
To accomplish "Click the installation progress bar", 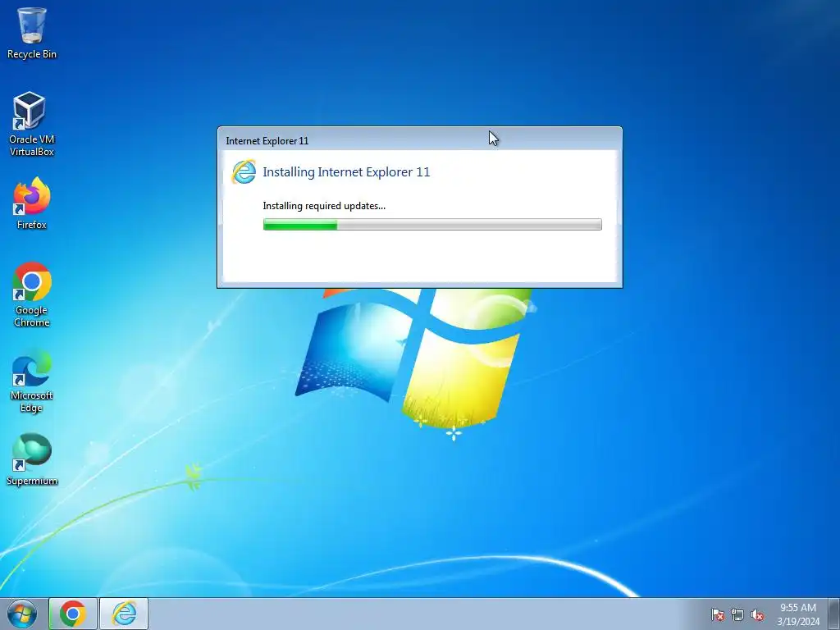I will point(432,225).
